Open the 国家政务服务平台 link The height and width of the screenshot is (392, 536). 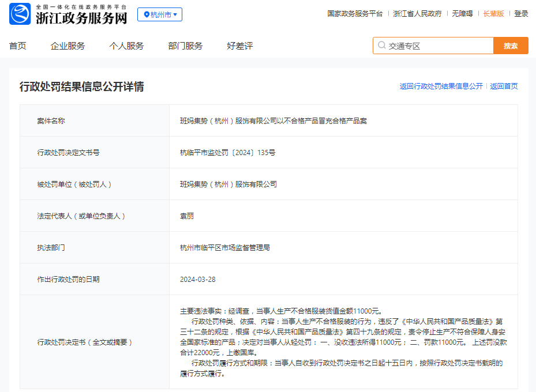[355, 14]
